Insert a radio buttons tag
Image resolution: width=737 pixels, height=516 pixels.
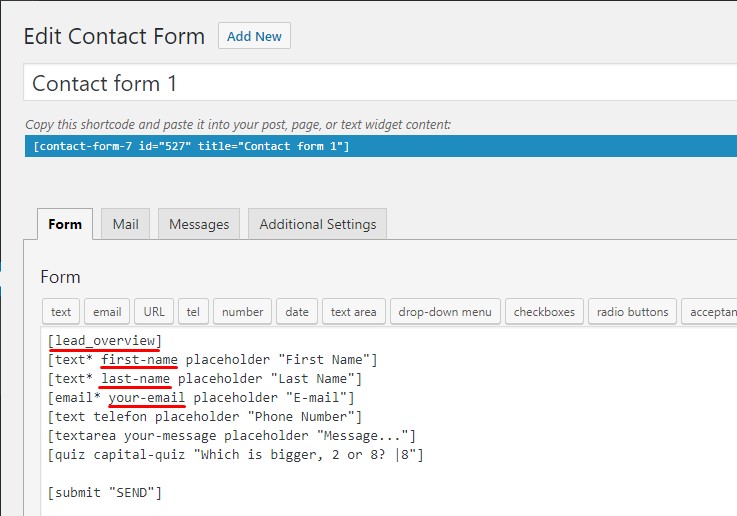pos(632,312)
